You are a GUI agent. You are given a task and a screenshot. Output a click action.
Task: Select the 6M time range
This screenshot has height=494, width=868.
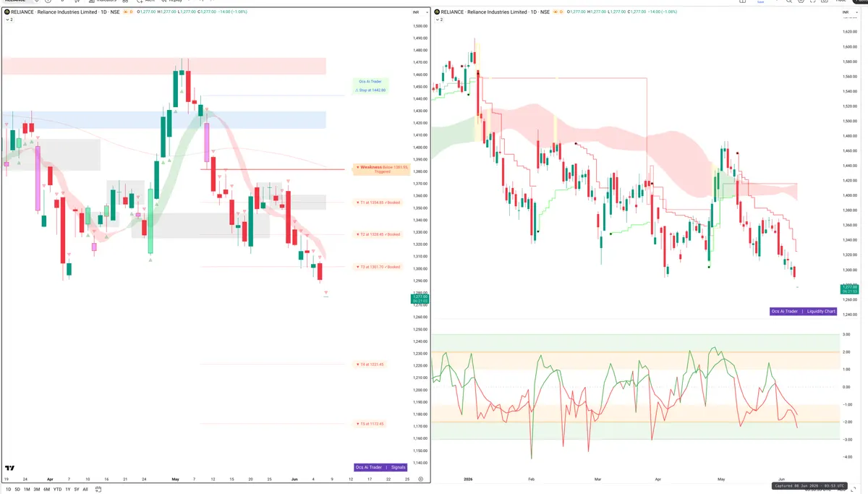click(46, 490)
